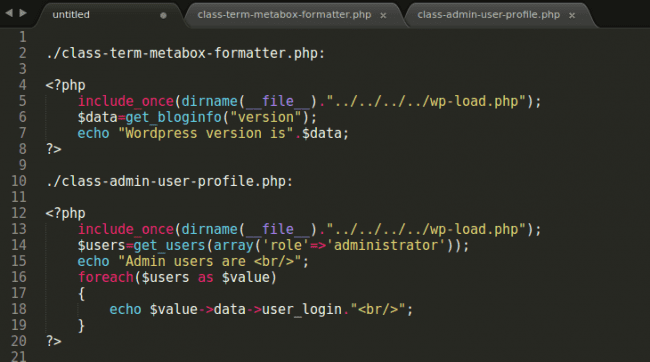The width and height of the screenshot is (650, 362).
Task: Click 'get_bloginfo' on line 6
Action: pos(174,117)
